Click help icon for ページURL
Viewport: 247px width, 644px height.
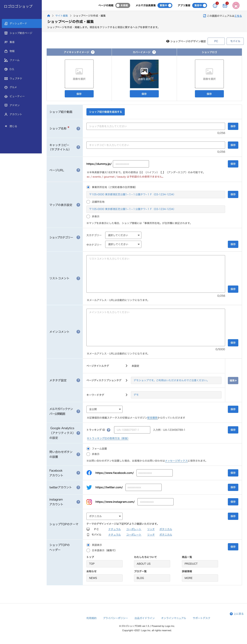78,170
